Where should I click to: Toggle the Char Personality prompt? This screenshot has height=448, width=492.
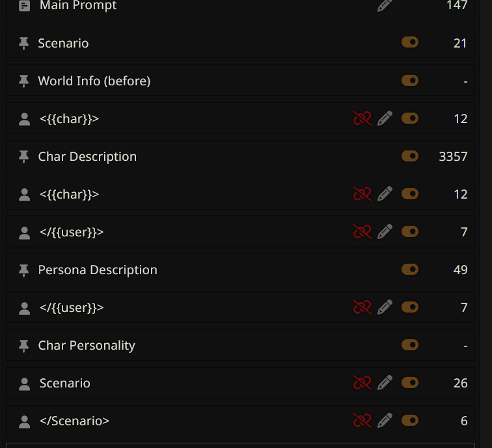[x=410, y=345]
